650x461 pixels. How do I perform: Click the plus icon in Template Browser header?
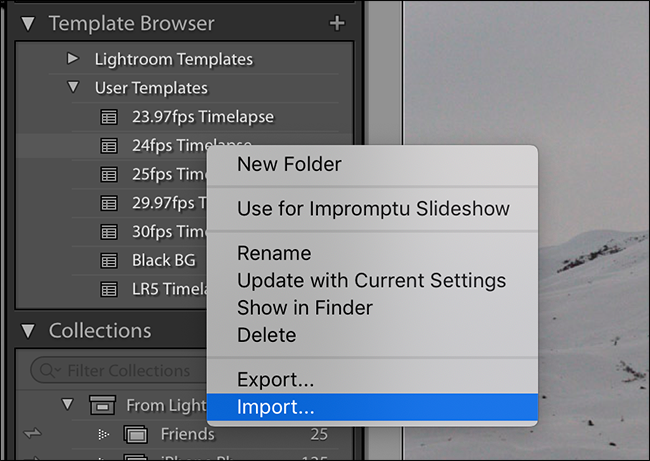pos(336,22)
